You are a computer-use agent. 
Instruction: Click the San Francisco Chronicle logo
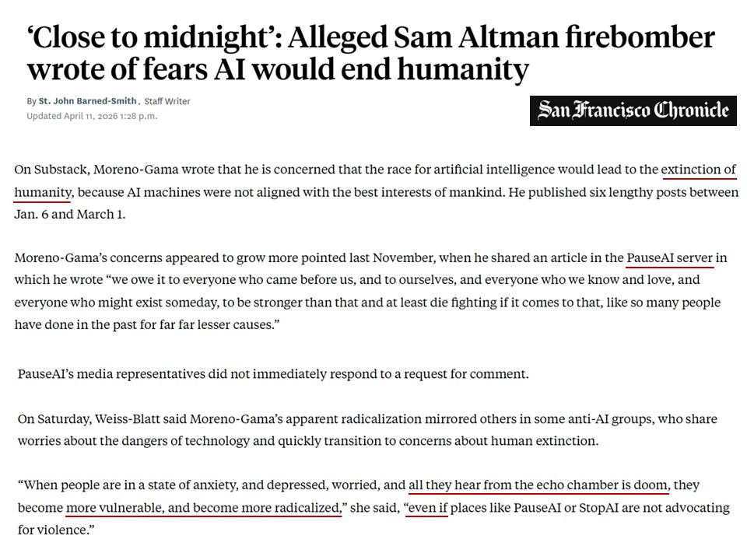[x=633, y=110]
